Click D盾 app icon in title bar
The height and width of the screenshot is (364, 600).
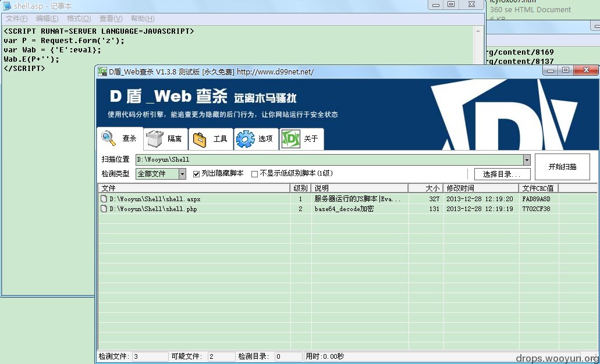click(102, 72)
